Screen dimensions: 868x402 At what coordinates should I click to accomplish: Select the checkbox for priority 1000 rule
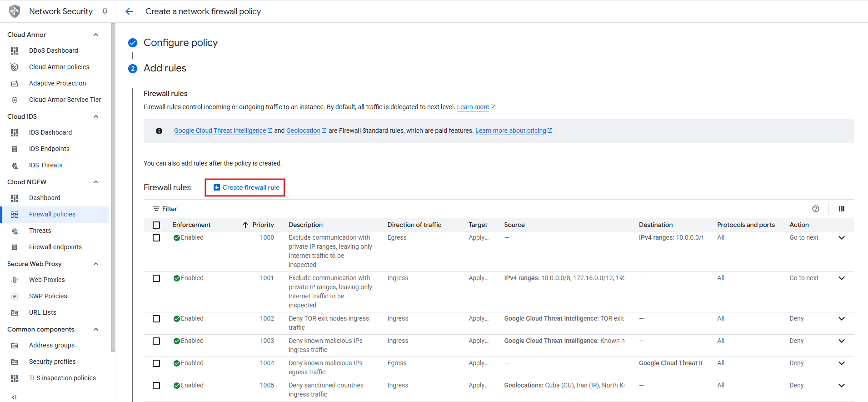coord(156,238)
